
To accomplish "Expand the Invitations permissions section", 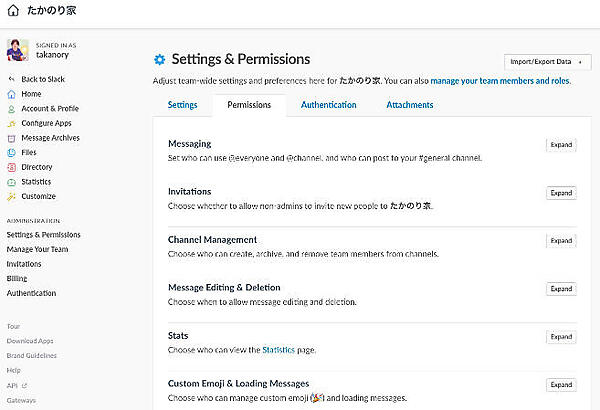I will [x=561, y=193].
